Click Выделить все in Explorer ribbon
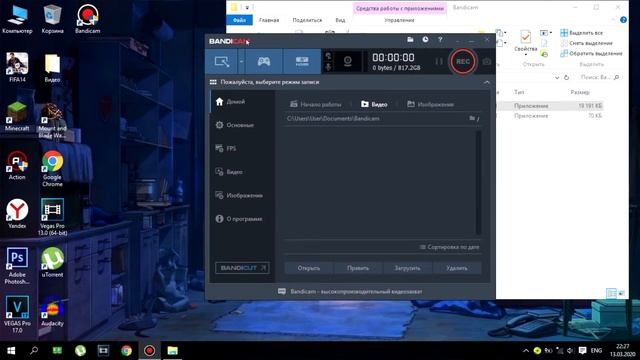Screen dimensions: 640x360 (582, 33)
